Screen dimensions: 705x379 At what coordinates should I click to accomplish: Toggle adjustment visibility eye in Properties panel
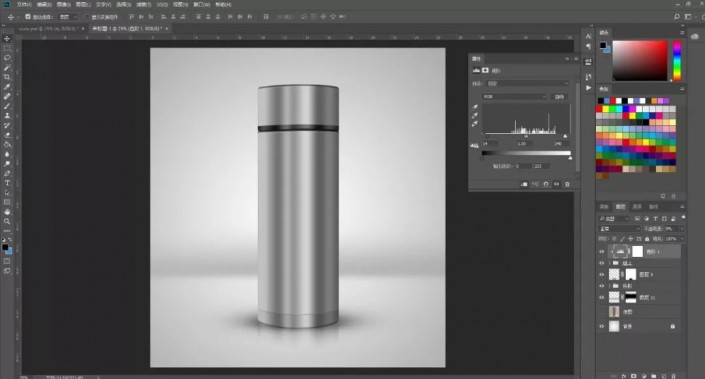557,184
